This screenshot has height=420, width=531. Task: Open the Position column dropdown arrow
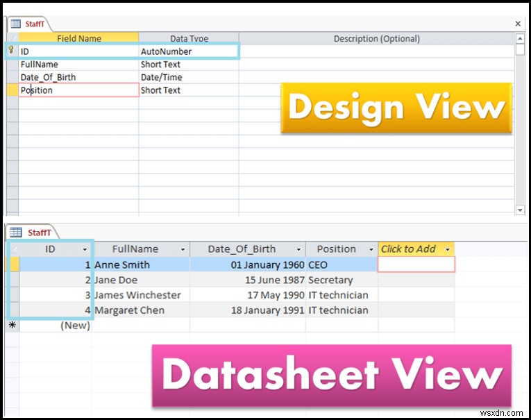click(x=371, y=250)
